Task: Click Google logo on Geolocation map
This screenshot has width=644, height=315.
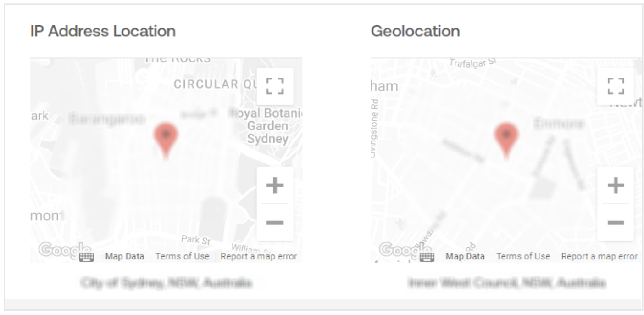Action: click(x=398, y=250)
